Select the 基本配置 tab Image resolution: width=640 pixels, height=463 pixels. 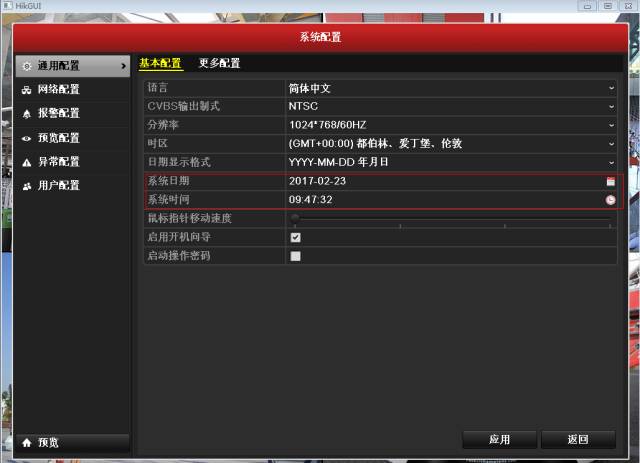pyautogui.click(x=160, y=64)
